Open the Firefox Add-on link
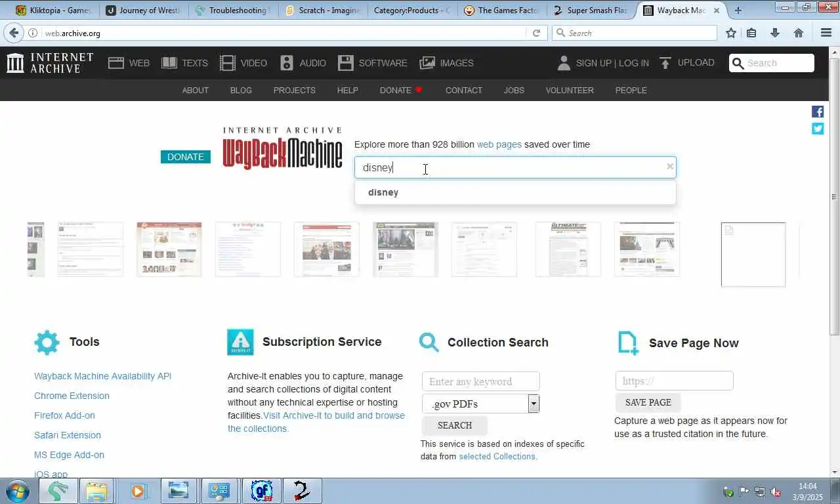840x504 pixels. (x=64, y=415)
